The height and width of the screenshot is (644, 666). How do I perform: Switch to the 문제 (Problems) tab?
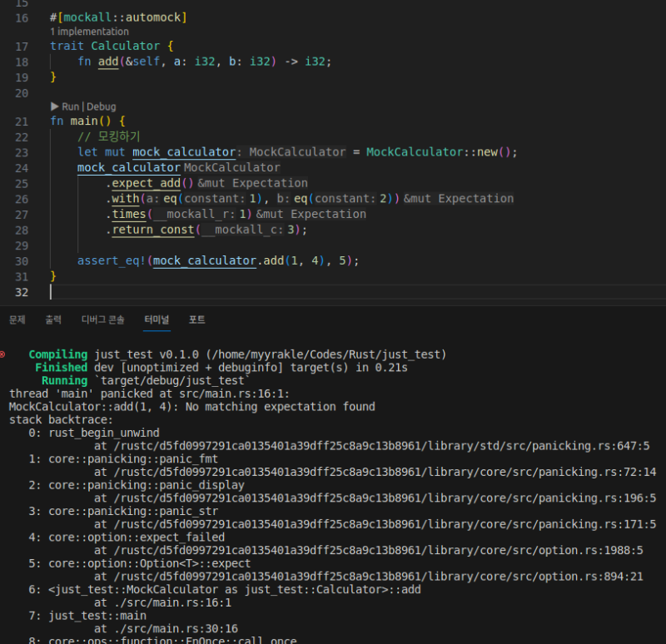pyautogui.click(x=17, y=320)
